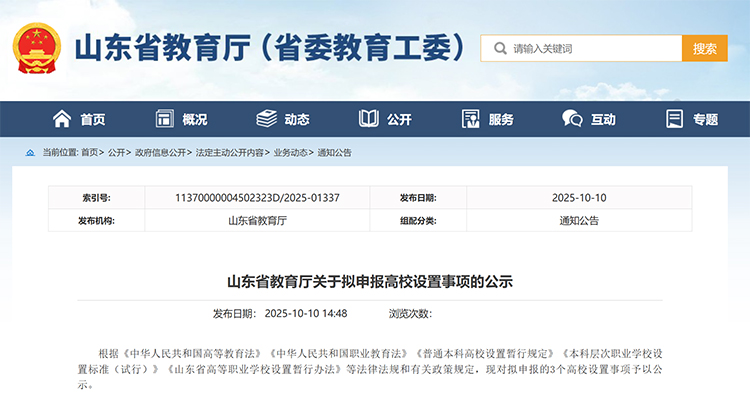
Task: Open the 互动 navigation menu item
Action: (590, 119)
